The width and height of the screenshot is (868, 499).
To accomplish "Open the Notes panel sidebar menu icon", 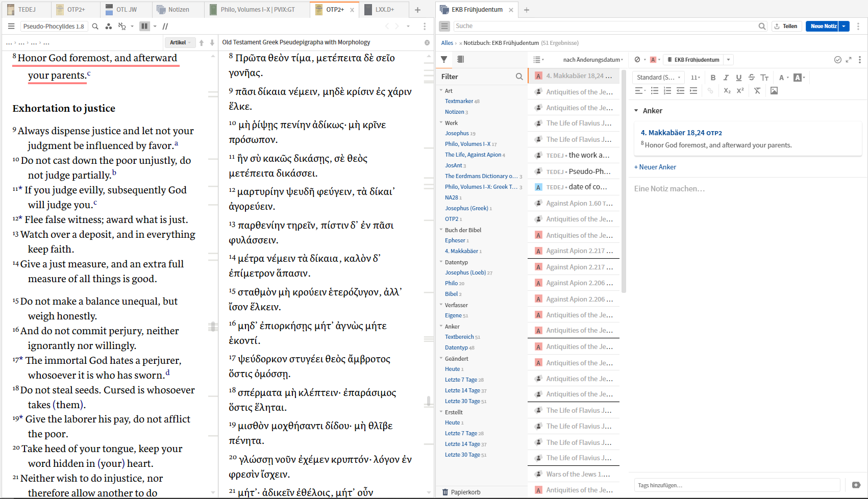I will [444, 26].
